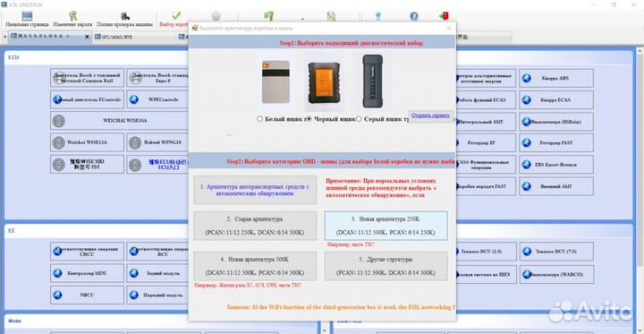
Task: Open the tab list arrow left of tabs
Action: 4,37
